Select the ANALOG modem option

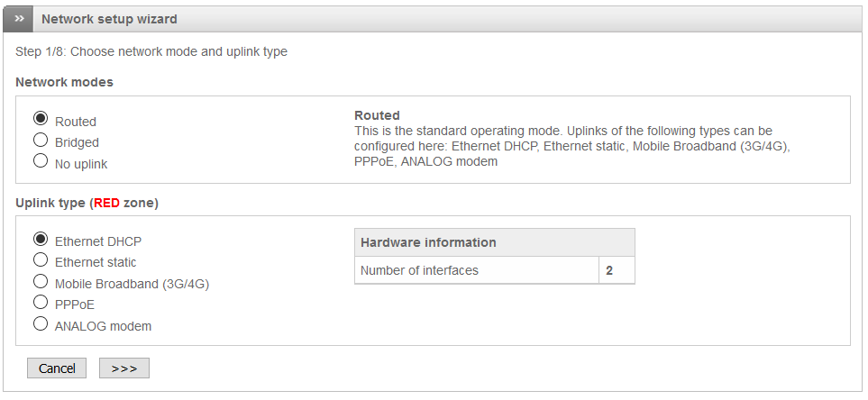tap(41, 323)
